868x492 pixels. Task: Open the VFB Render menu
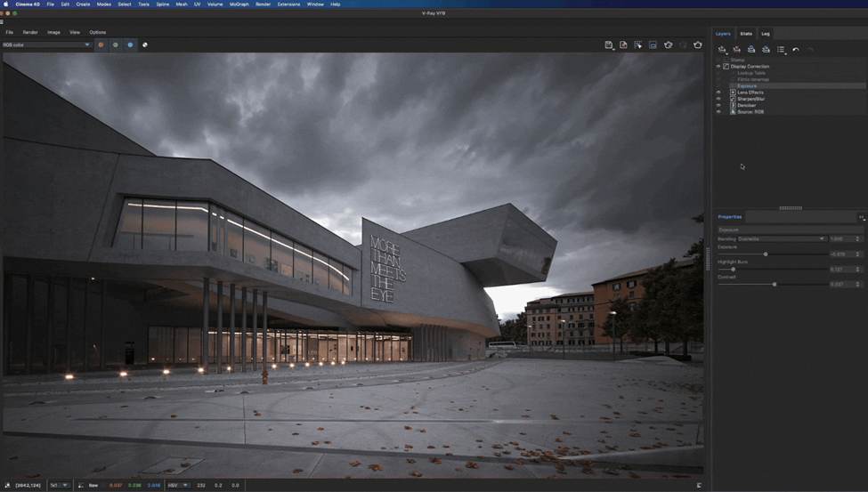click(x=30, y=32)
